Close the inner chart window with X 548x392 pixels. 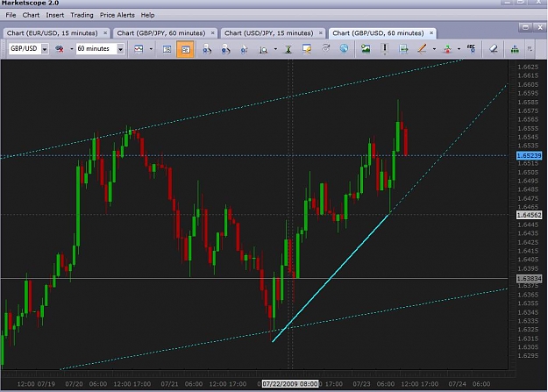click(540, 27)
